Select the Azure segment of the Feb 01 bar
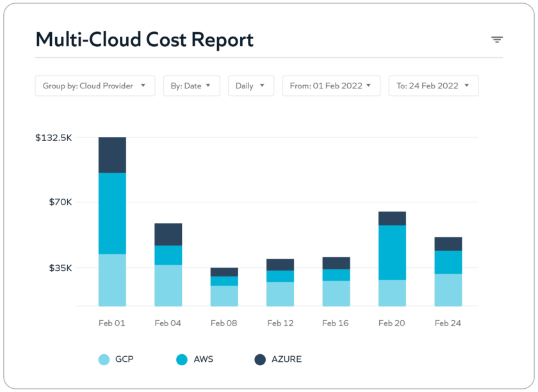This screenshot has width=538, height=392. pos(112,155)
